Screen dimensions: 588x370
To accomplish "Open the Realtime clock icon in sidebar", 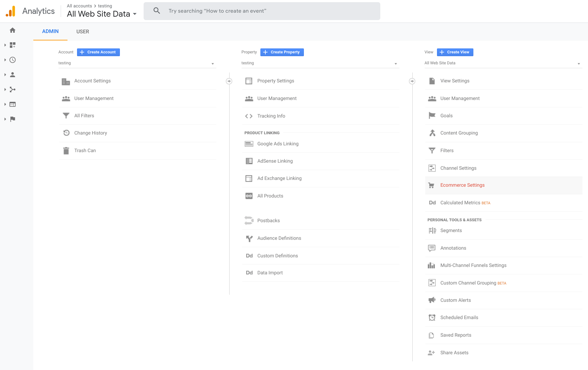I will coord(13,60).
